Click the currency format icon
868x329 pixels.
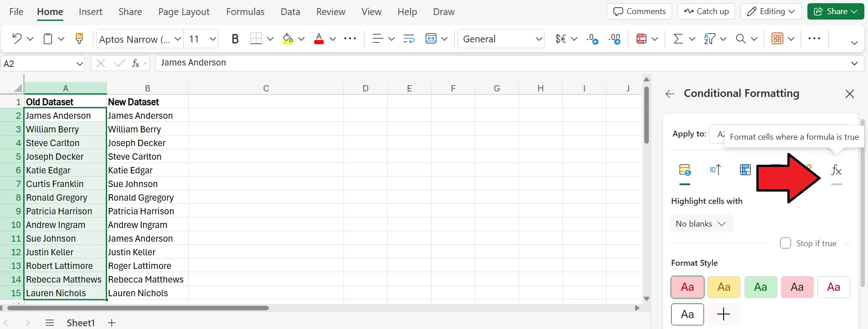click(x=561, y=39)
